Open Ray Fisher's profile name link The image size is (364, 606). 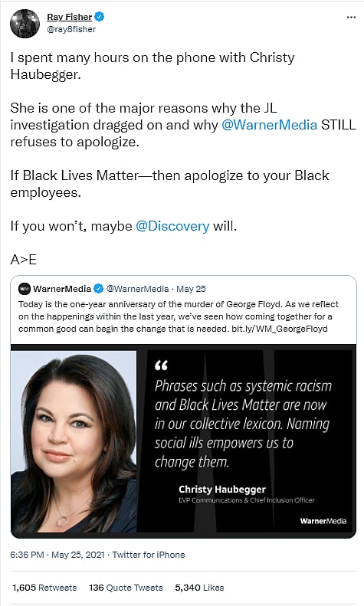click(x=69, y=17)
